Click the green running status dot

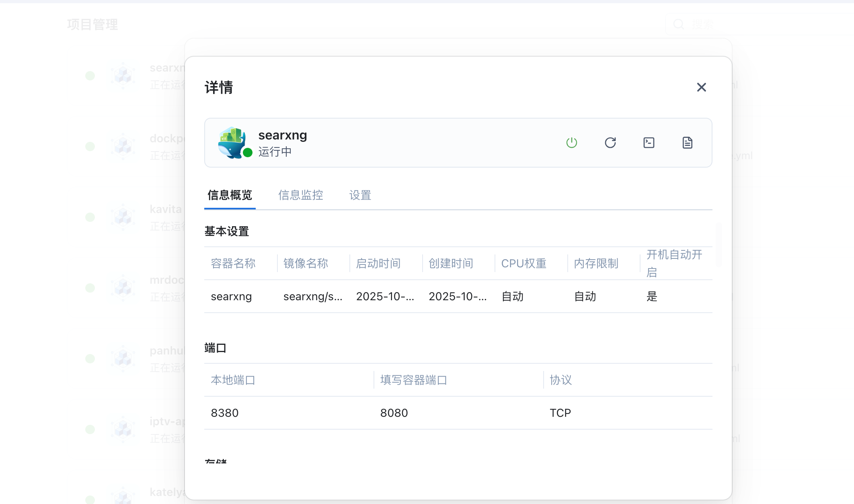pyautogui.click(x=248, y=153)
